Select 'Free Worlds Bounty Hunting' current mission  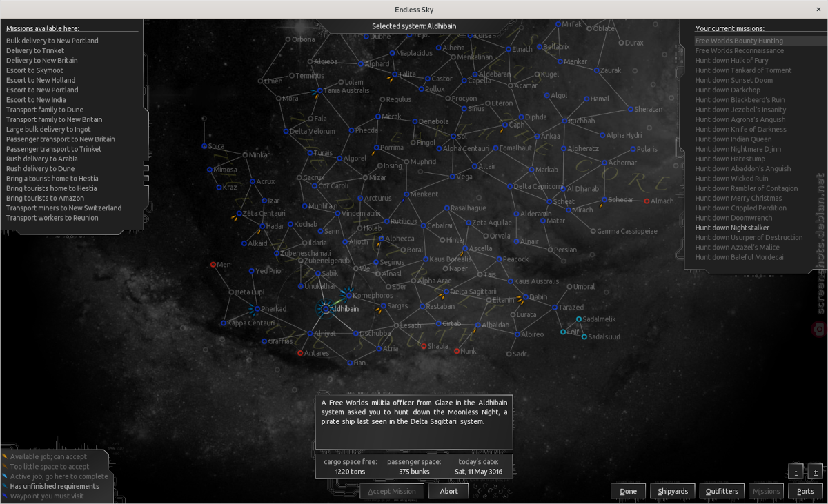tap(739, 41)
